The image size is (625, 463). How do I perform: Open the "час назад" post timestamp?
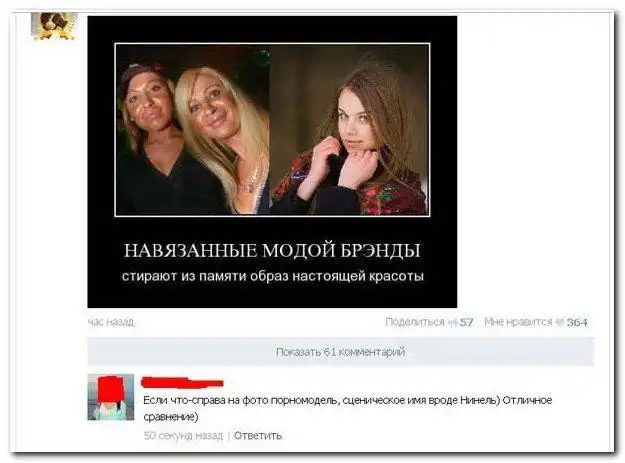(x=111, y=322)
